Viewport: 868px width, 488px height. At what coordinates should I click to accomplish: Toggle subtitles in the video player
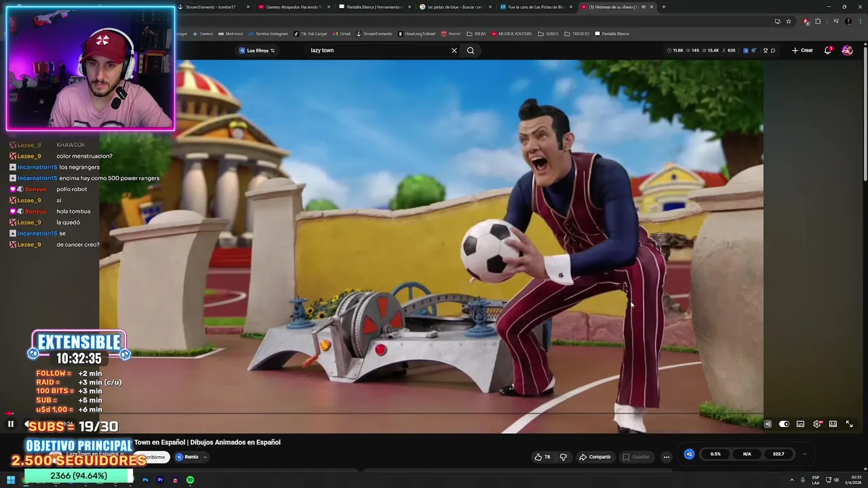[x=800, y=424]
